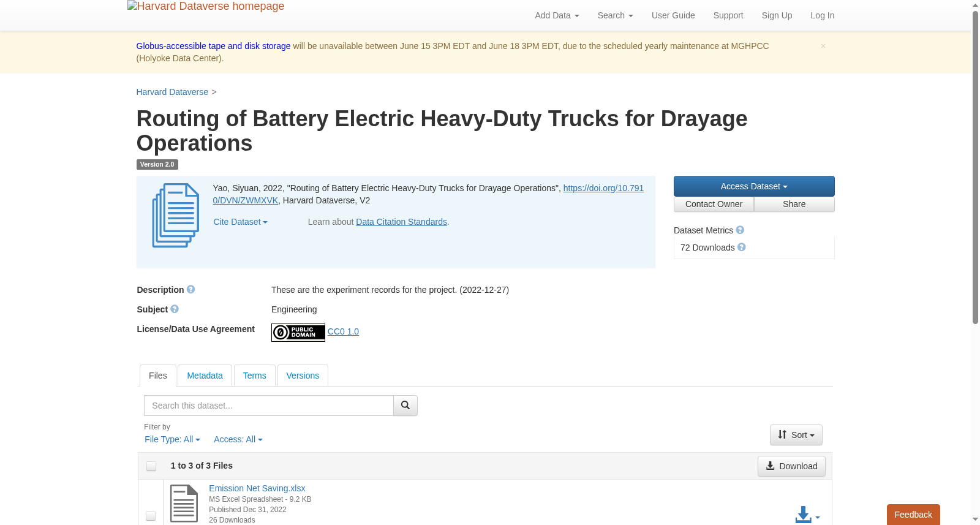Switch to the Metadata tab

pyautogui.click(x=205, y=376)
